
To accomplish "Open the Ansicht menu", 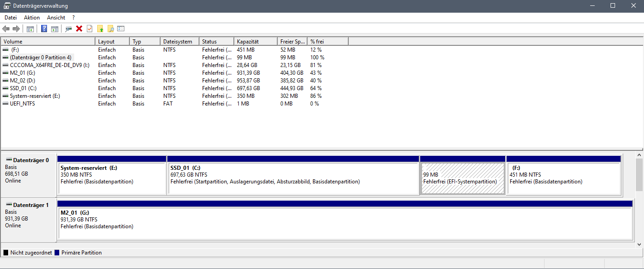I will point(56,17).
